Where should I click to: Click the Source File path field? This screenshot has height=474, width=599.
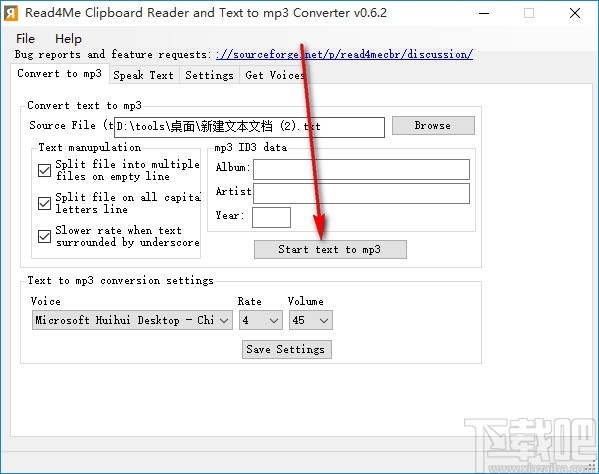click(249, 127)
